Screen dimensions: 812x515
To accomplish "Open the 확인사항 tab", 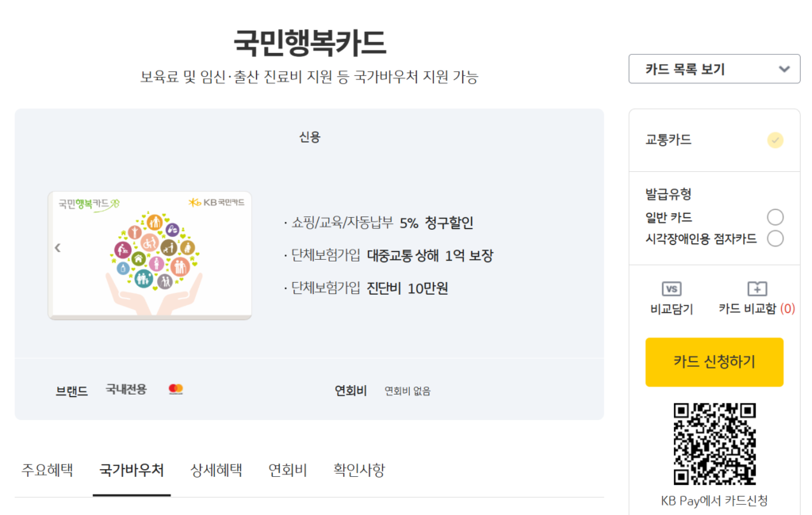I will click(x=358, y=470).
